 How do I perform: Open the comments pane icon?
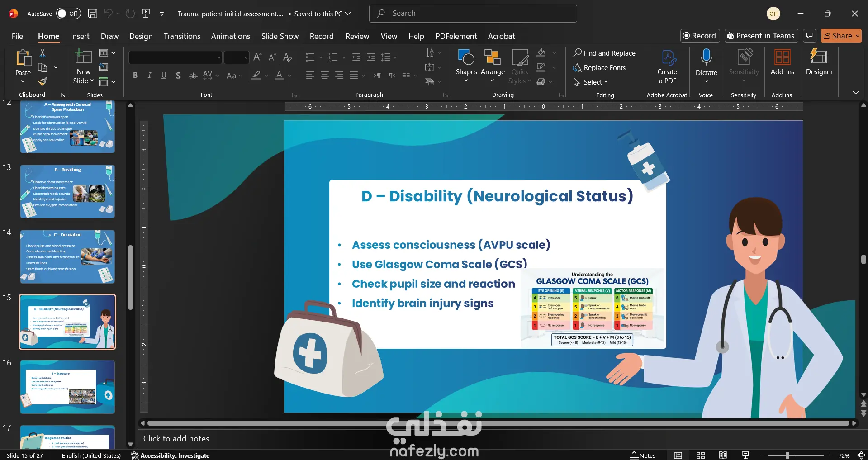pos(810,36)
